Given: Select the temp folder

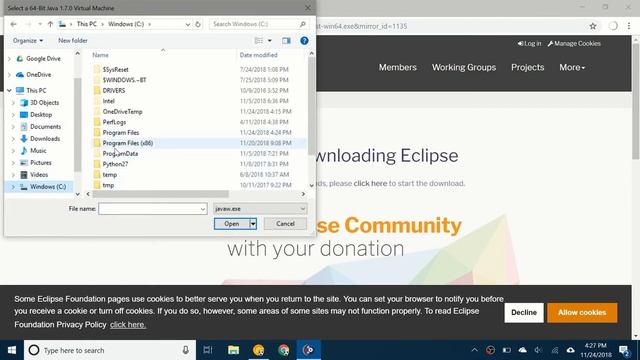Looking at the screenshot, I should click(110, 175).
